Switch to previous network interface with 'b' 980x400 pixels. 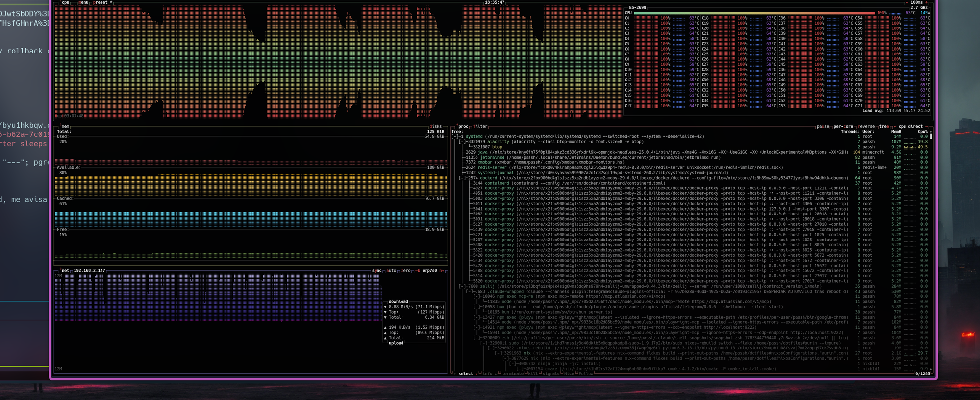(418, 270)
